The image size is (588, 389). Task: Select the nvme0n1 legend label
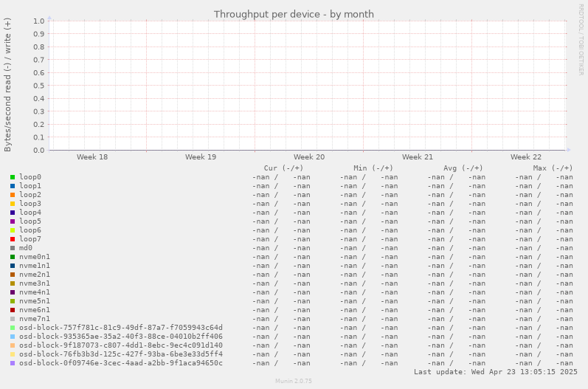[35, 257]
